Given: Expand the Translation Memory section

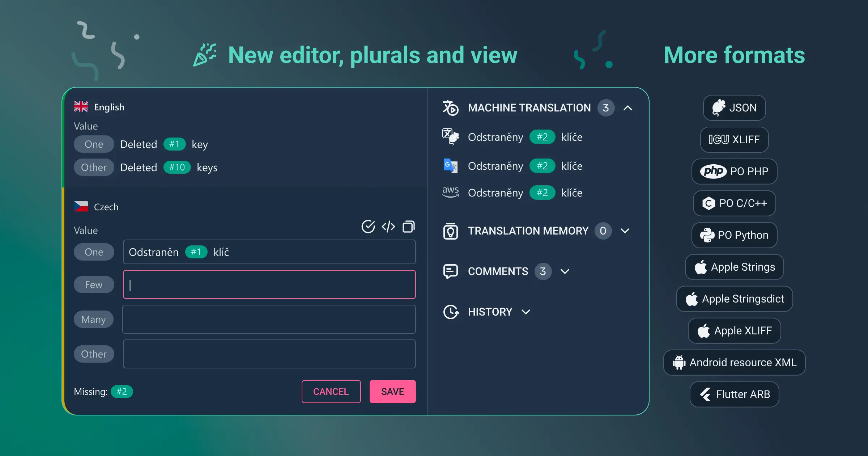Looking at the screenshot, I should click(625, 231).
